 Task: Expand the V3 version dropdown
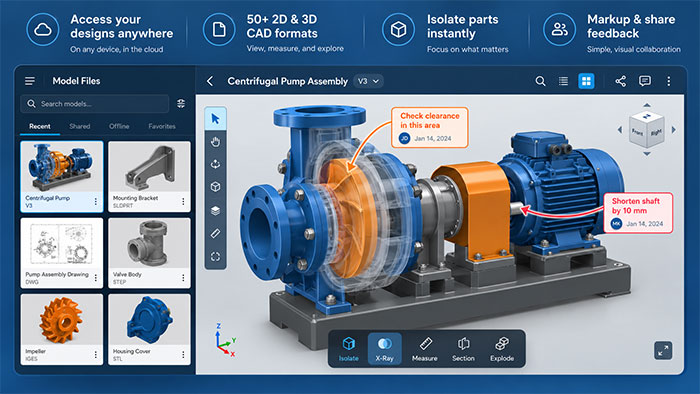[368, 81]
